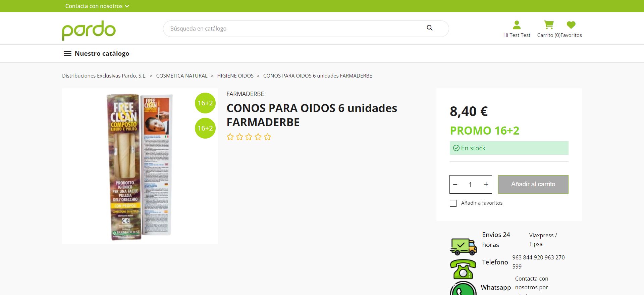Click the delivery truck icon

(463, 247)
